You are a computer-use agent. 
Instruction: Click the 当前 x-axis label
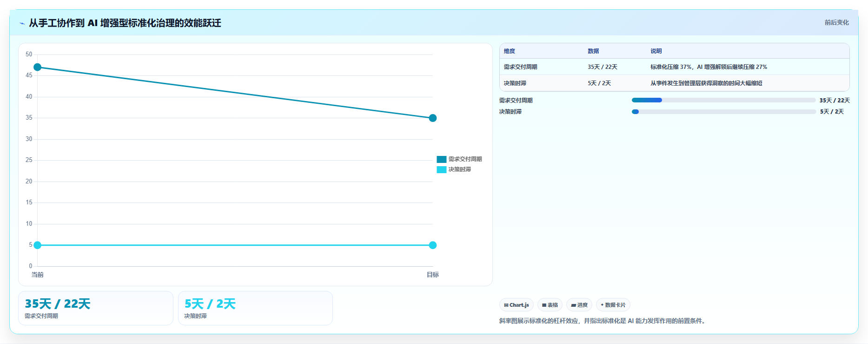point(38,275)
